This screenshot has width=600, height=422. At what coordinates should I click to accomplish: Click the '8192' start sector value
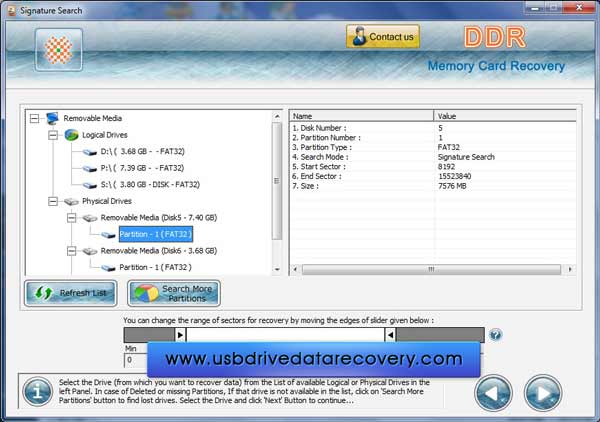click(446, 167)
